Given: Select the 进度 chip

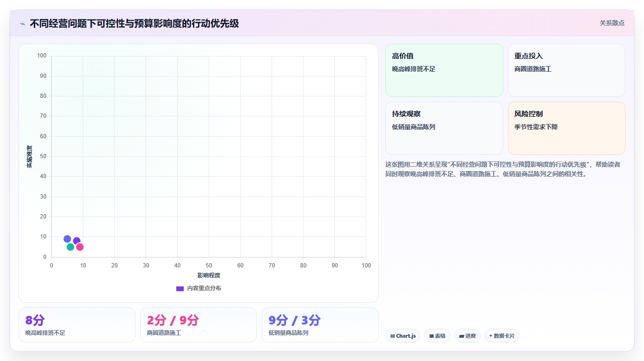Looking at the screenshot, I should [468, 336].
